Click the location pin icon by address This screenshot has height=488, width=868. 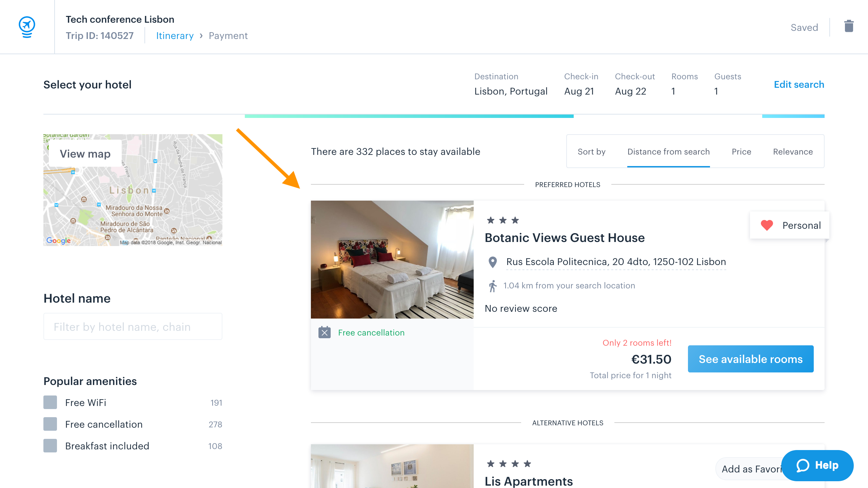492,262
